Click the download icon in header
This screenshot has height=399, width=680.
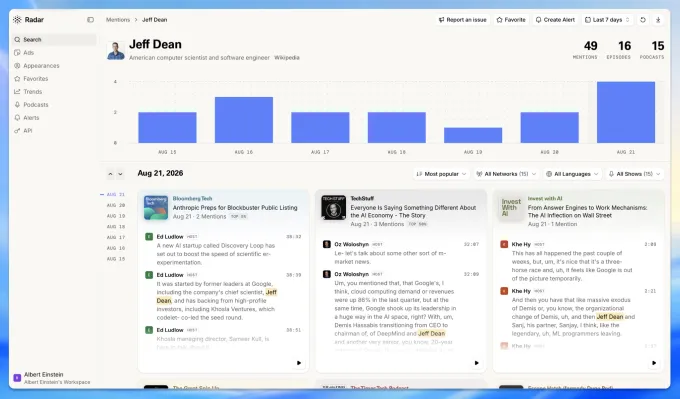click(x=658, y=20)
